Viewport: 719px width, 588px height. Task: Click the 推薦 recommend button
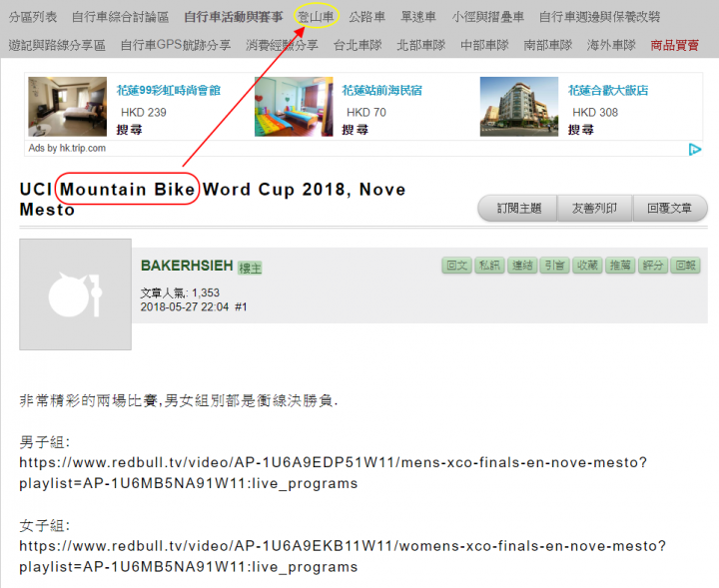point(620,266)
